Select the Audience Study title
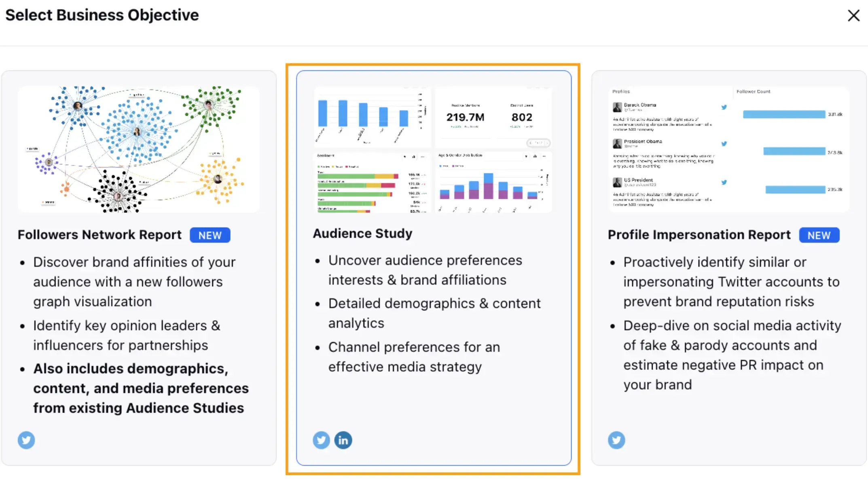Screen dimensions: 868x480 362,234
